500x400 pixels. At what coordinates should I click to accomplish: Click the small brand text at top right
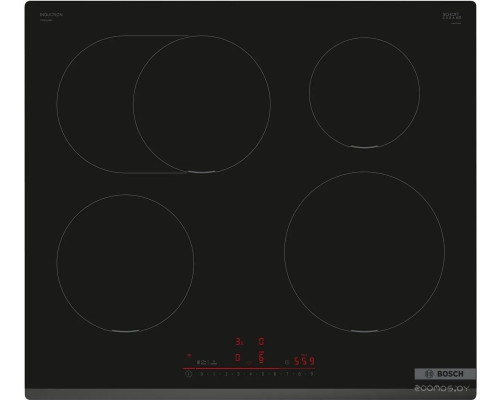click(x=452, y=16)
